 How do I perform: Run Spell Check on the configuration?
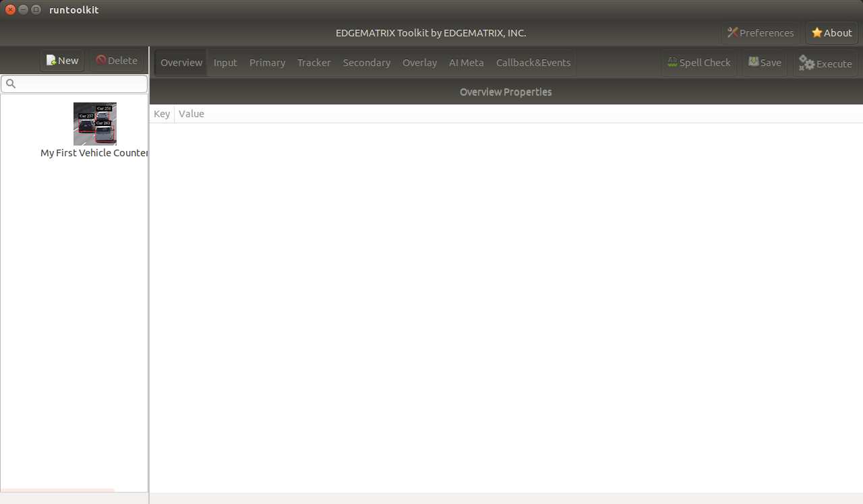pyautogui.click(x=699, y=63)
